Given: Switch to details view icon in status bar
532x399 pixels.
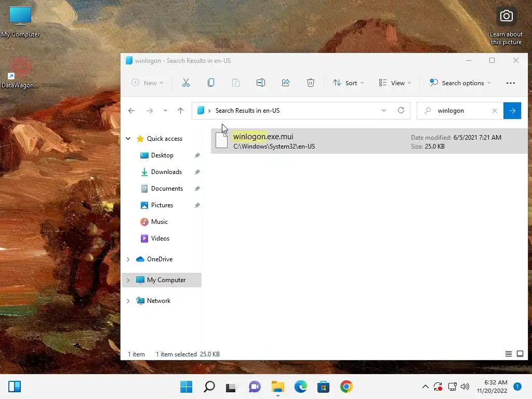Looking at the screenshot, I should [508, 354].
